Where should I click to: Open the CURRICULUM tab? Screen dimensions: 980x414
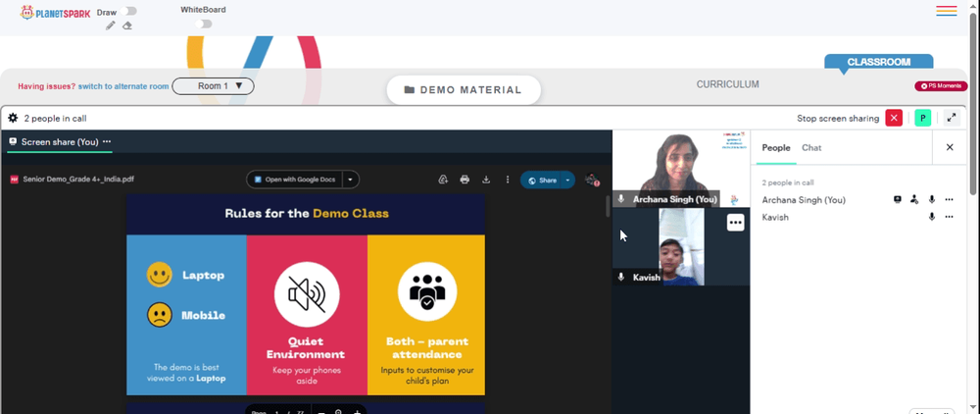pos(727,84)
